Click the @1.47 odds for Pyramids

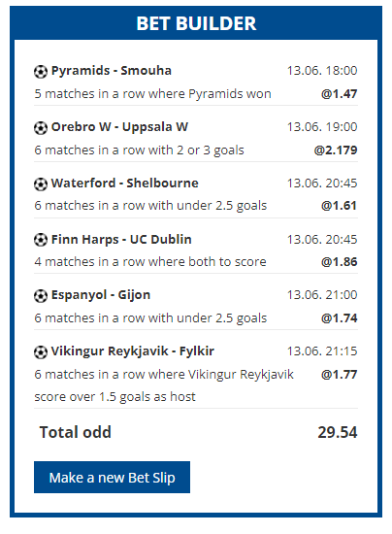click(340, 93)
